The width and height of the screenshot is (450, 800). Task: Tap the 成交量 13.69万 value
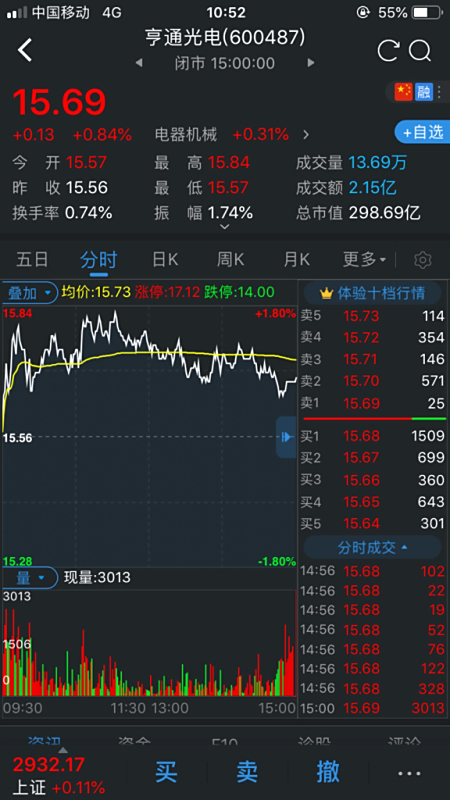tap(378, 163)
